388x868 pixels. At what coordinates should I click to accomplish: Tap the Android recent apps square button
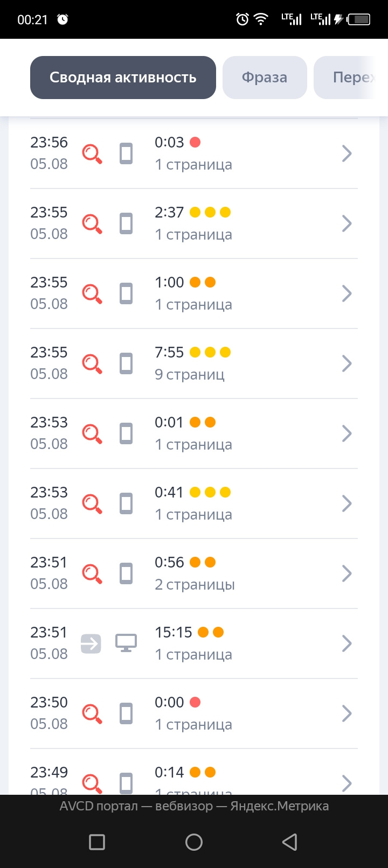[x=97, y=842]
